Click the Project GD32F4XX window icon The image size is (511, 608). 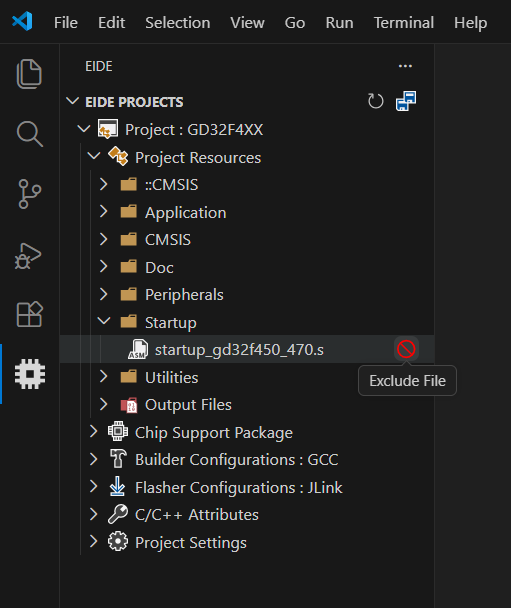(107, 129)
